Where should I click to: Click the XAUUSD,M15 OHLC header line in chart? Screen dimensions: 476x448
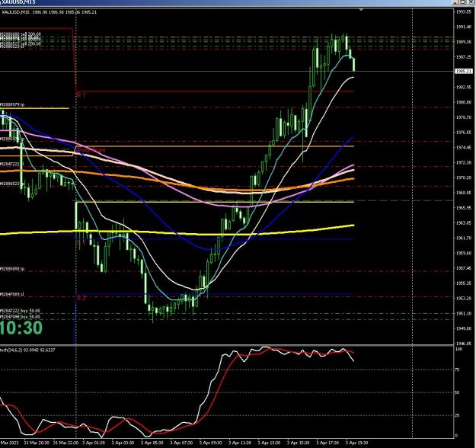[50, 12]
